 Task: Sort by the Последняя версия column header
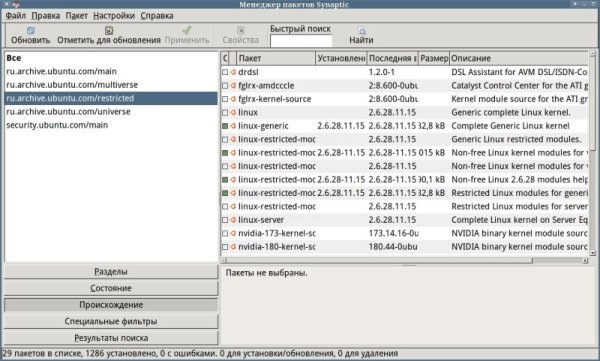pyautogui.click(x=393, y=58)
